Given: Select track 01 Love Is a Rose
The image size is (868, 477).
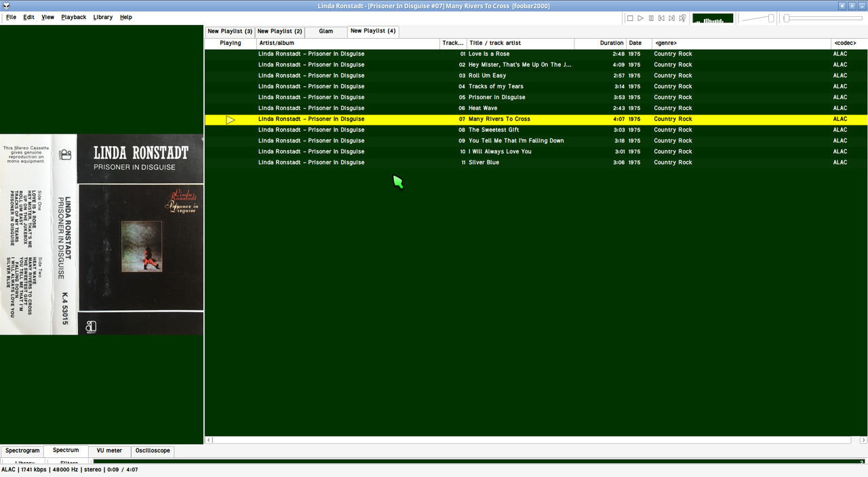Looking at the screenshot, I should click(536, 54).
